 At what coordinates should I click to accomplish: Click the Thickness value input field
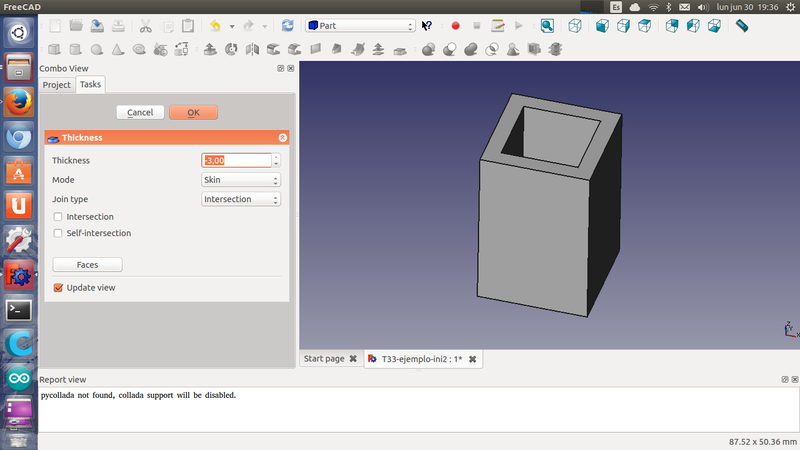point(236,160)
